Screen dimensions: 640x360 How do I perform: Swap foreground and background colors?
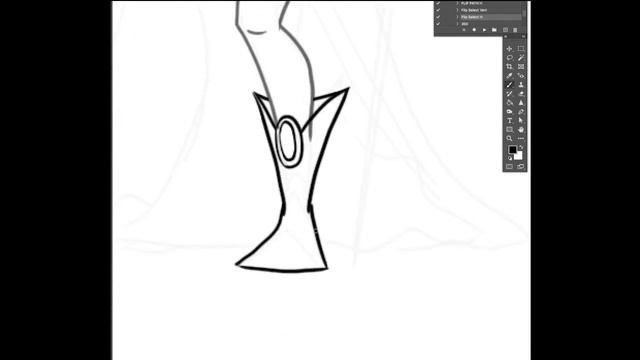pos(521,147)
